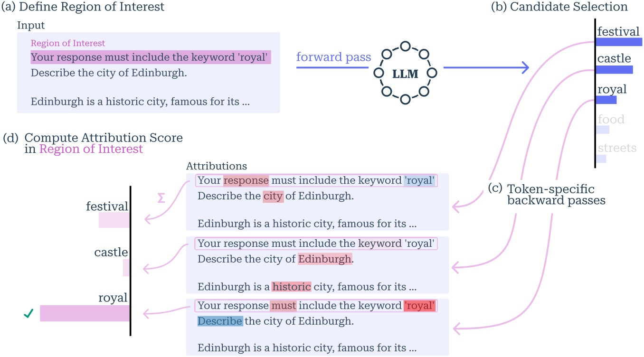Click the faded streets candidate label
Screen dimensions: 644x357
[x=617, y=148]
